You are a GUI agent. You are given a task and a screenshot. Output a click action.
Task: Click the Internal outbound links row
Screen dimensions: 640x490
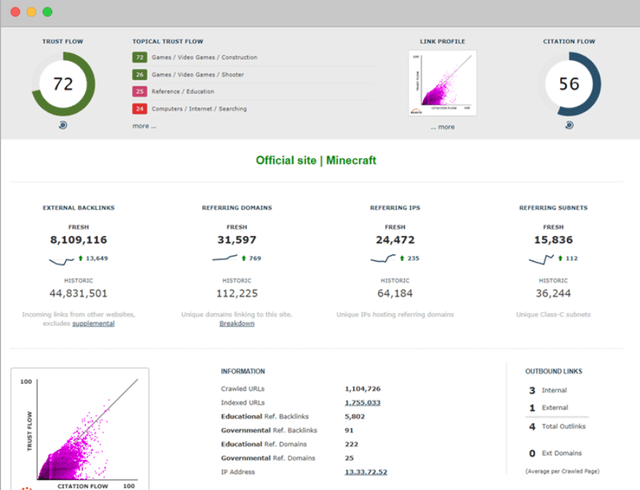pos(548,390)
